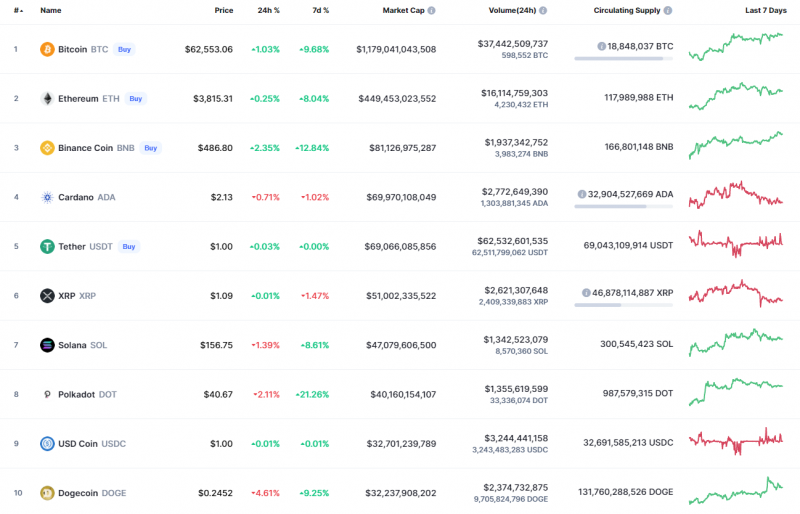Screen dimensions: 800x514
Task: Click info icon beside Cardano supply
Action: pyautogui.click(x=582, y=194)
